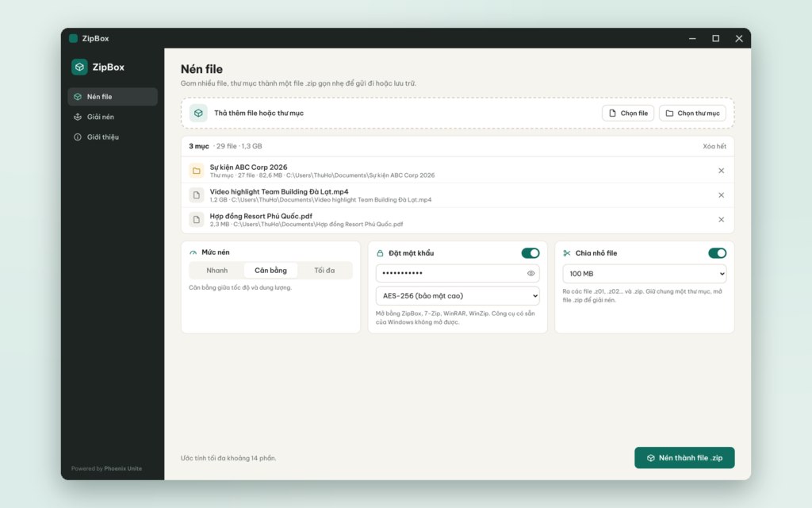Click Xóa hết to clear list
The height and width of the screenshot is (508, 812).
714,146
